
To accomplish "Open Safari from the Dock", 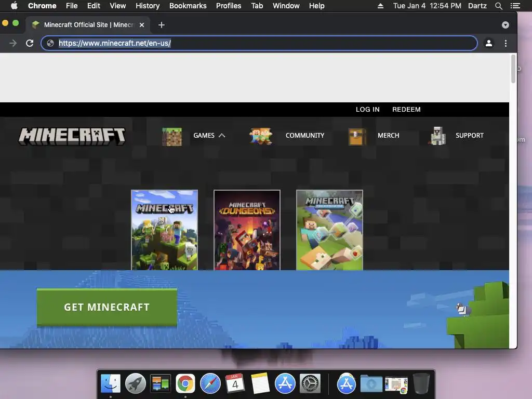I will pyautogui.click(x=210, y=384).
